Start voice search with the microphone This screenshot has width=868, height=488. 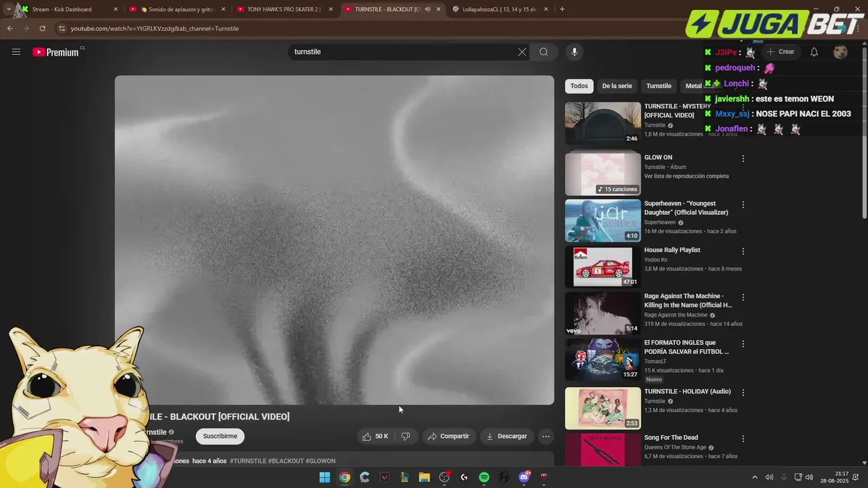tap(574, 52)
